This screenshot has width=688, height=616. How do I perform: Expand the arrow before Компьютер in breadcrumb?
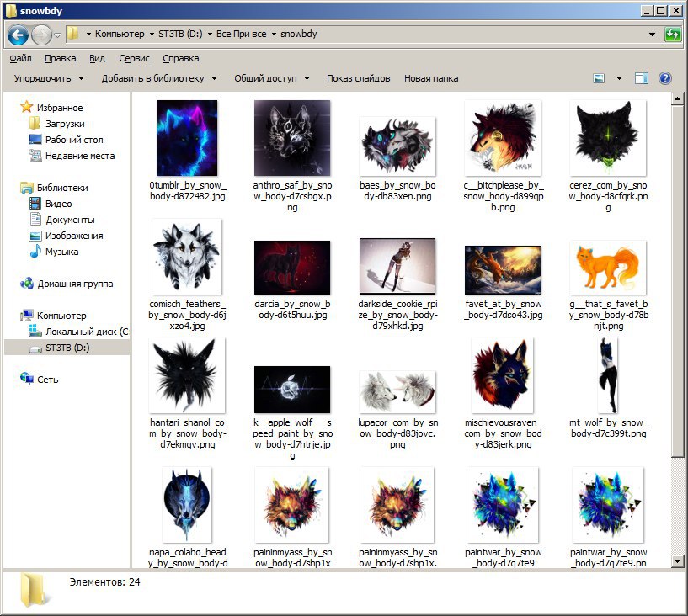pos(88,34)
